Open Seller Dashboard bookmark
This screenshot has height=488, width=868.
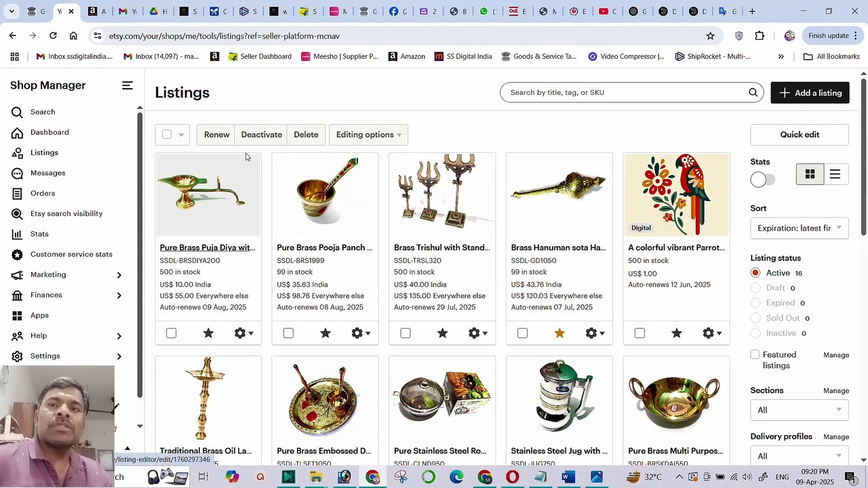(x=260, y=56)
